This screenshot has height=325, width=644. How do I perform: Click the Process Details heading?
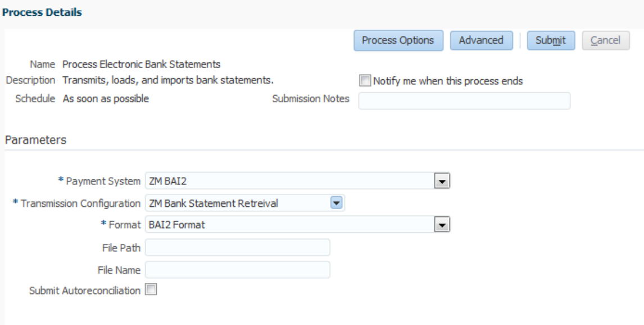click(43, 12)
